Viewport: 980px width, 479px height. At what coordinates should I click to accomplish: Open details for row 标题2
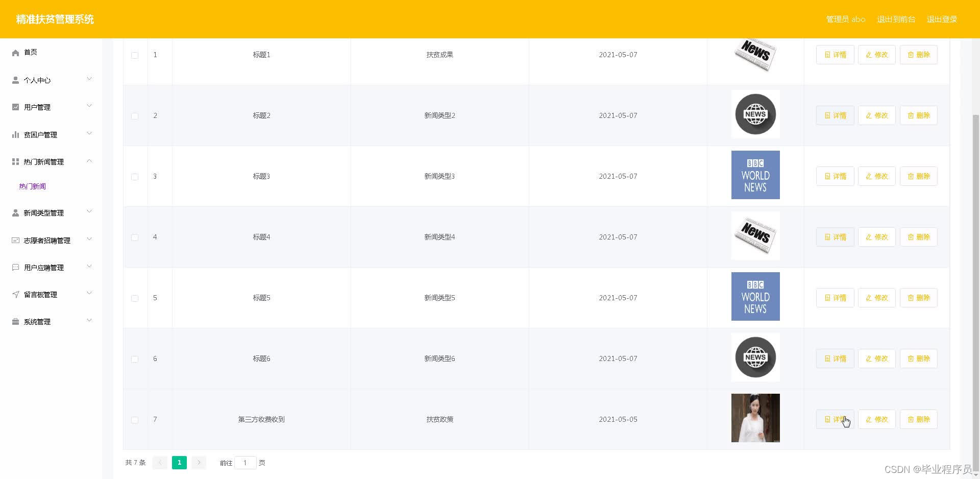(835, 115)
